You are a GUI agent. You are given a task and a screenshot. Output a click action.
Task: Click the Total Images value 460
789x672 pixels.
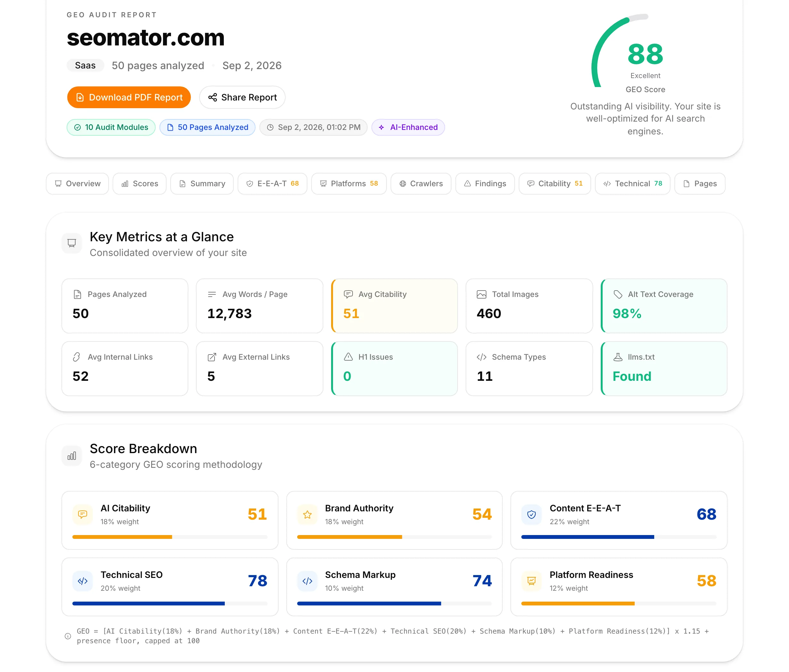point(489,314)
